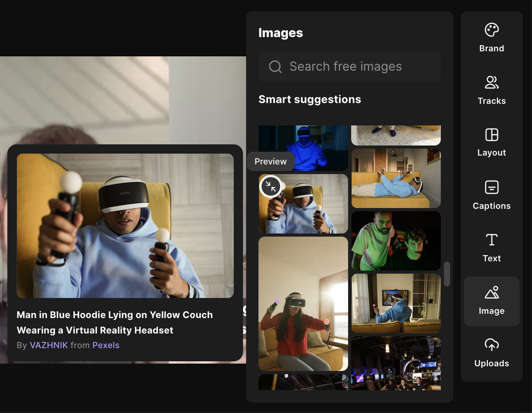
Task: Select the Text tool
Action: tap(491, 247)
